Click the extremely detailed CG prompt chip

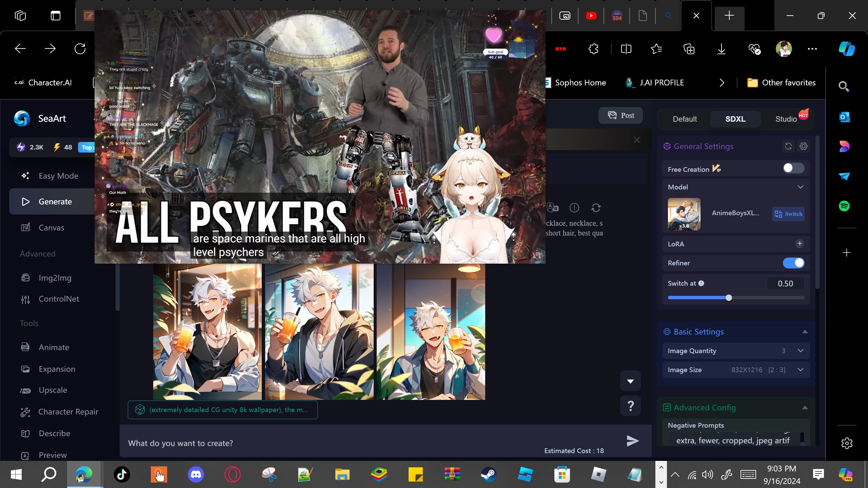click(223, 410)
